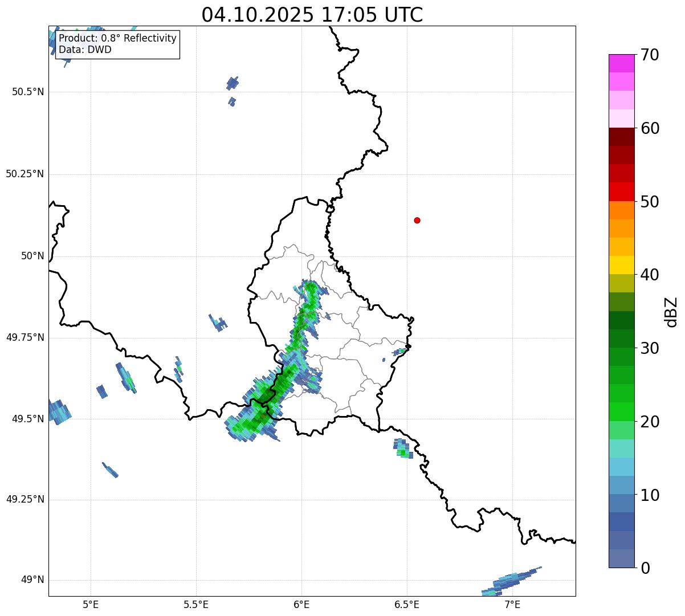685x616 pixels.
Task: Select the 49.25°N latitude label
Action: 25,500
